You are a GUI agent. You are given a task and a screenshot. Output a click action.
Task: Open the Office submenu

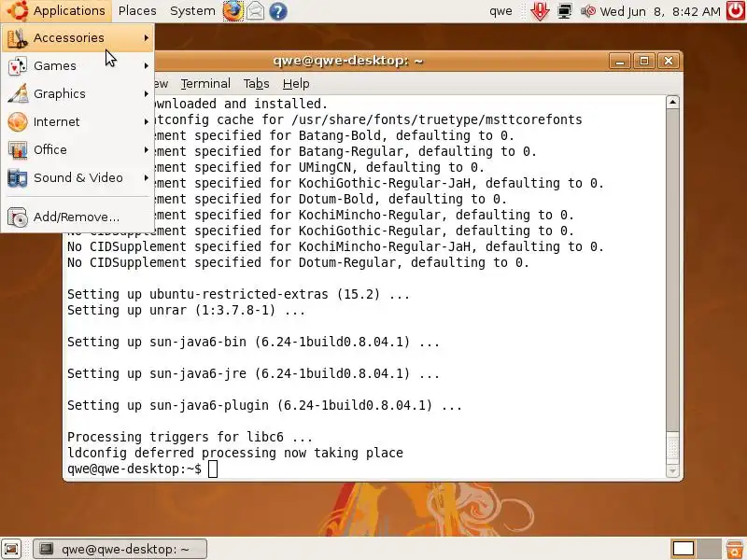click(78, 150)
